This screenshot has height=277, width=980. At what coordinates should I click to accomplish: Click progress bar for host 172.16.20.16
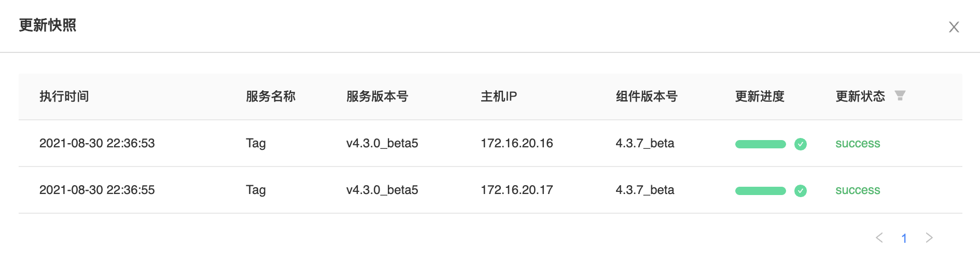(760, 144)
